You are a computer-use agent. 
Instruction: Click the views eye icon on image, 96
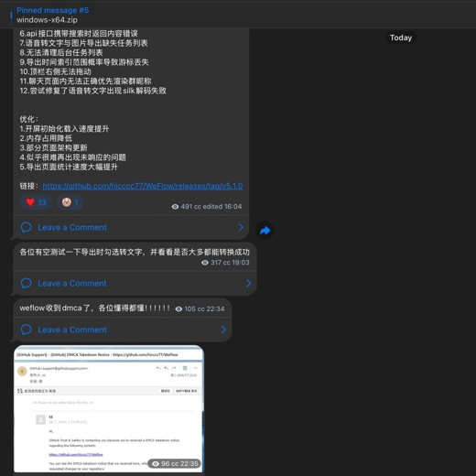click(156, 464)
